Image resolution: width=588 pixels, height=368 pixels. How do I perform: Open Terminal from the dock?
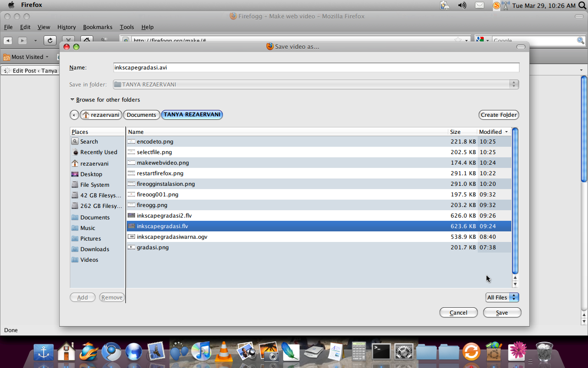click(381, 352)
